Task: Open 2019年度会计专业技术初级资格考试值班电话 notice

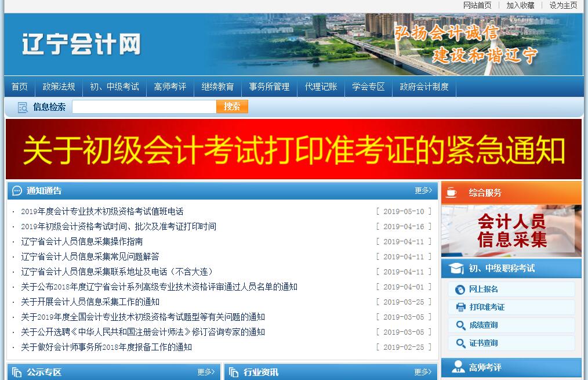Action: coord(102,212)
